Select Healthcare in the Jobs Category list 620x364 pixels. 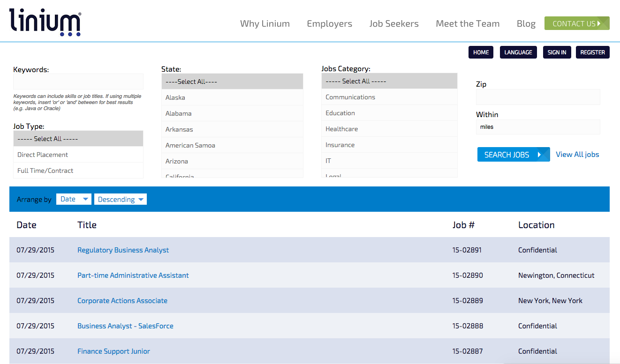[341, 128]
